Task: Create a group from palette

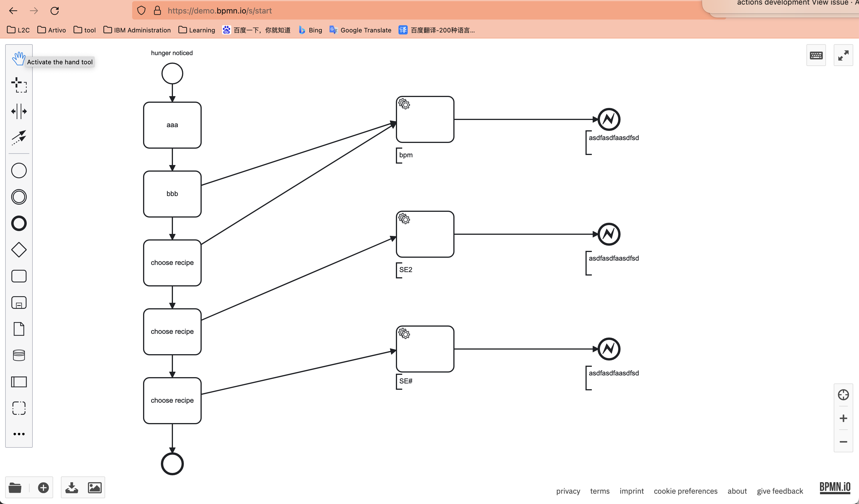Action: pos(19,408)
